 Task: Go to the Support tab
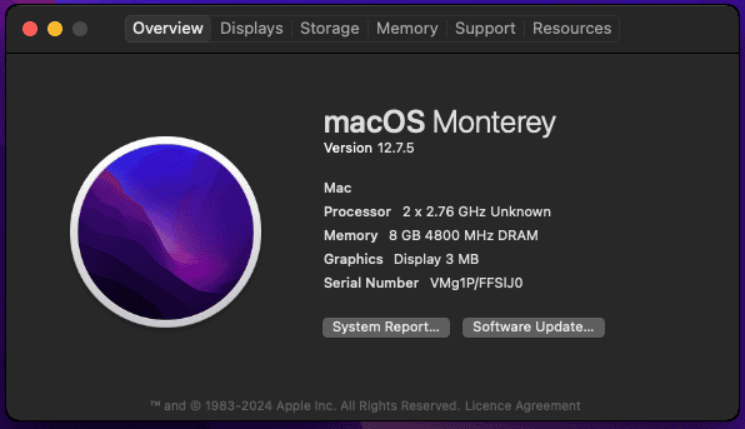tap(485, 29)
